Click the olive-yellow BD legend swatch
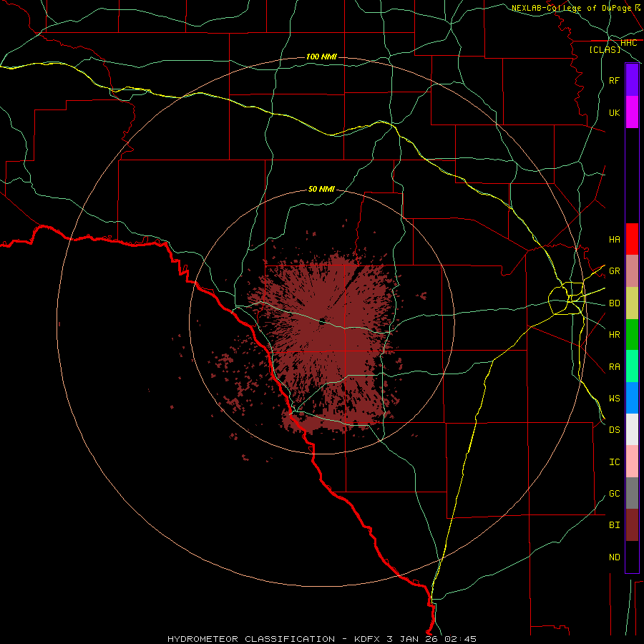The width and height of the screenshot is (644, 644). point(632,303)
